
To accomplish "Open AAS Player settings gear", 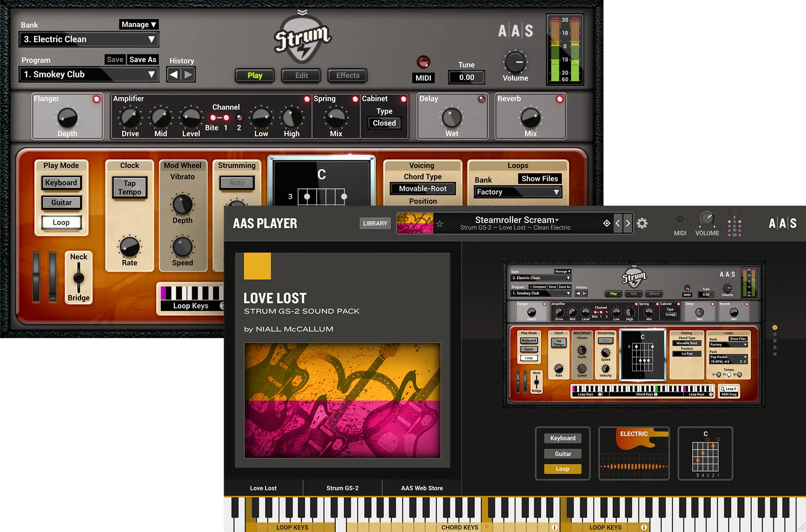I will click(642, 223).
